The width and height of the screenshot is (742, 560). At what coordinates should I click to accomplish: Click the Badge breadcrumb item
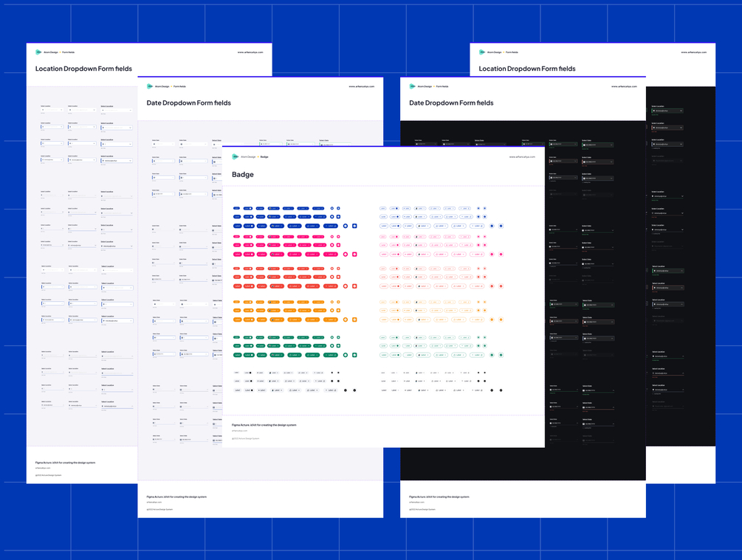tap(264, 156)
